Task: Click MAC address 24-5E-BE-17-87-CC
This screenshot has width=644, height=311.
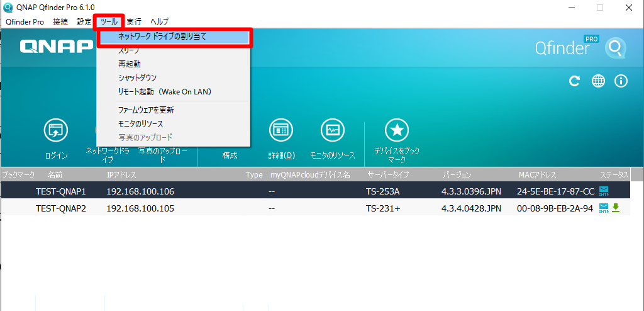Action: pyautogui.click(x=555, y=191)
